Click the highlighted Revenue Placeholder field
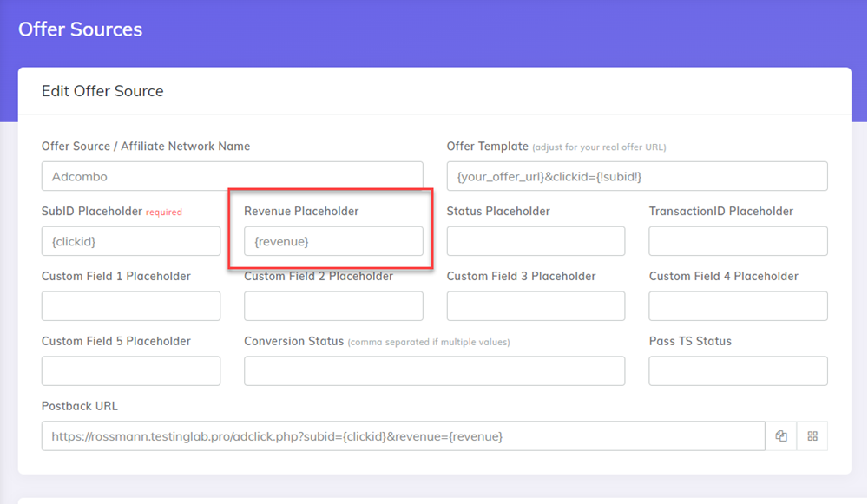Image resolution: width=868 pixels, height=504 pixels. pos(333,241)
